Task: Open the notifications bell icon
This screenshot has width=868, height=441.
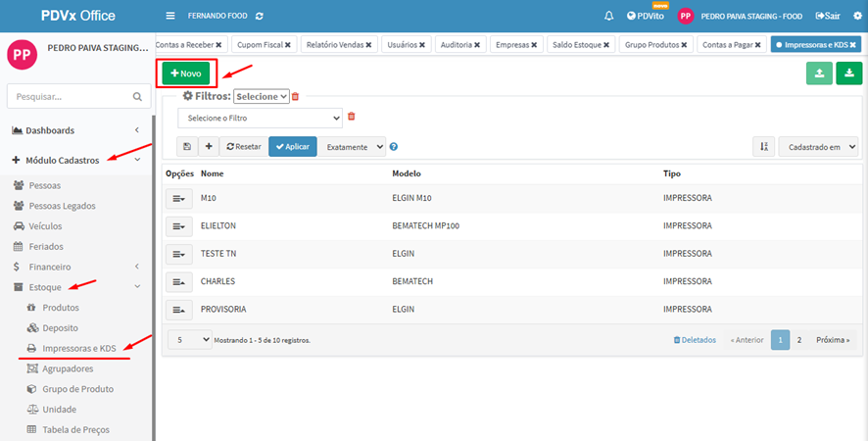Action: point(608,16)
